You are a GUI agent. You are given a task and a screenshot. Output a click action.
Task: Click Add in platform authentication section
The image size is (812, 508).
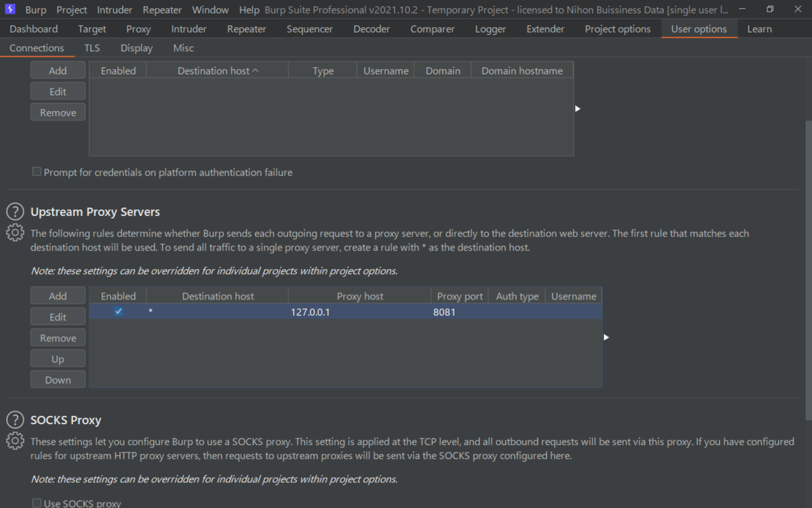coord(58,70)
